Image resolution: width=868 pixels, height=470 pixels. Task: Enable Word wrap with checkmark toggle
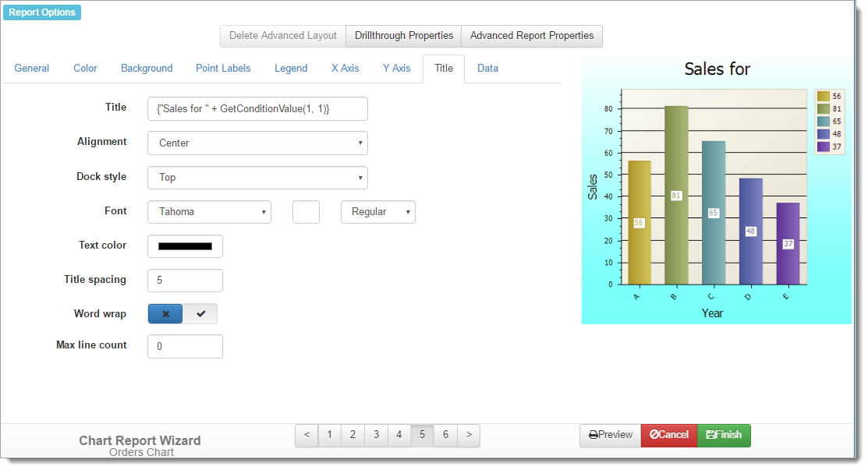200,313
